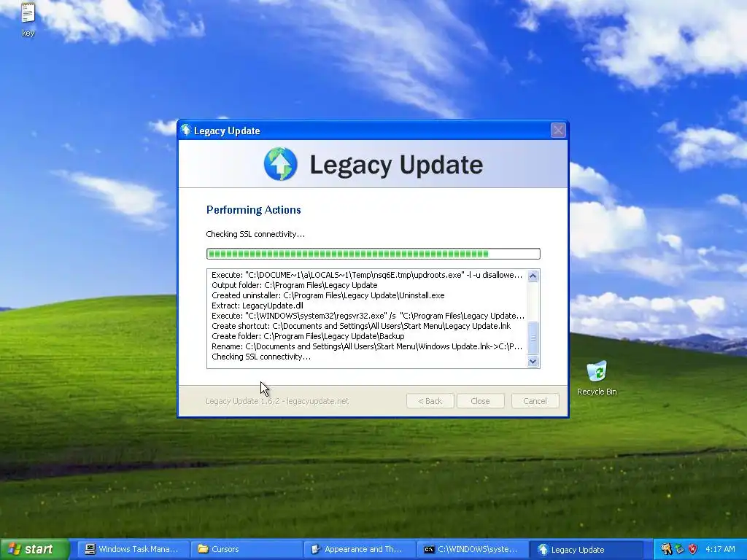Click the log scroll up arrow
The image size is (747, 560).
[x=533, y=276]
